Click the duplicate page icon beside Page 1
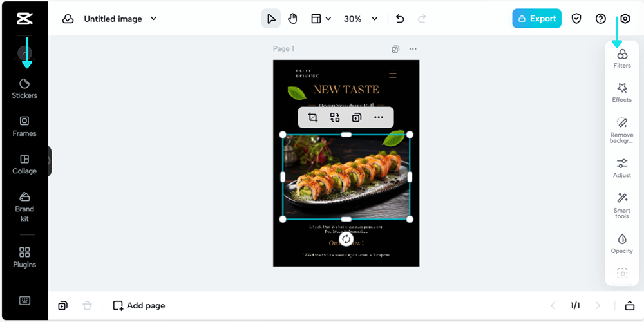The height and width of the screenshot is (322, 644). [395, 50]
